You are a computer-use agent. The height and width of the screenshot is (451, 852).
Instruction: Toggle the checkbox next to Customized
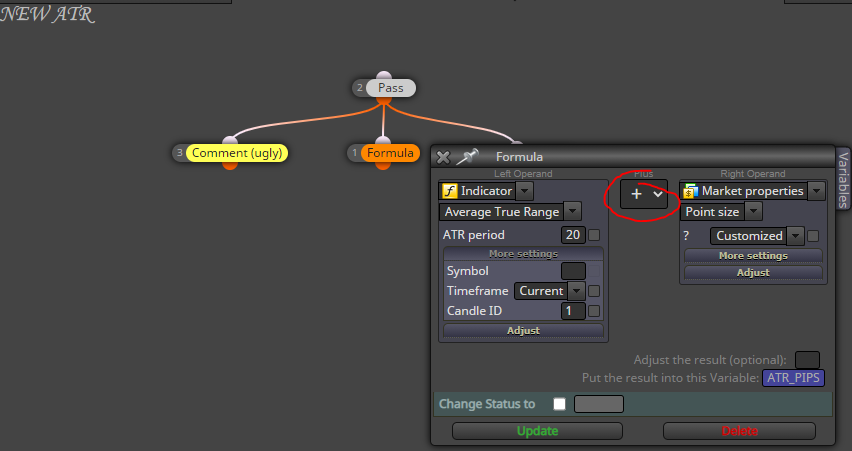pos(813,236)
